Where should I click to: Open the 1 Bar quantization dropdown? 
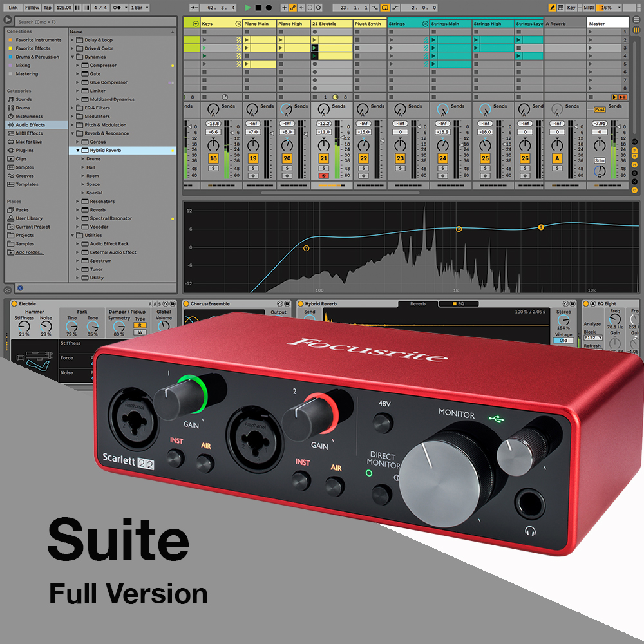139,7
